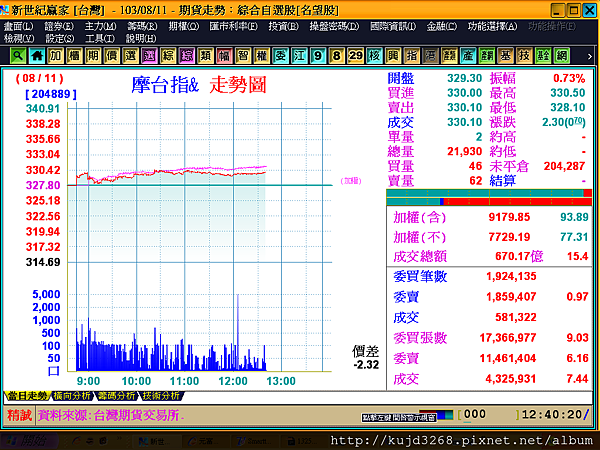Select the magenta 綜 toolbar icon
The image size is (600, 450).
tap(187, 56)
